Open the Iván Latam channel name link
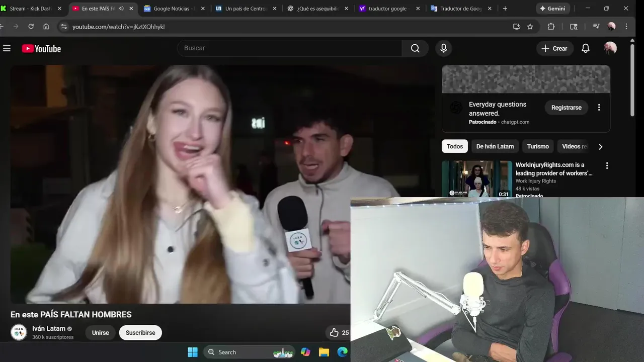The width and height of the screenshot is (644, 362). [49, 329]
